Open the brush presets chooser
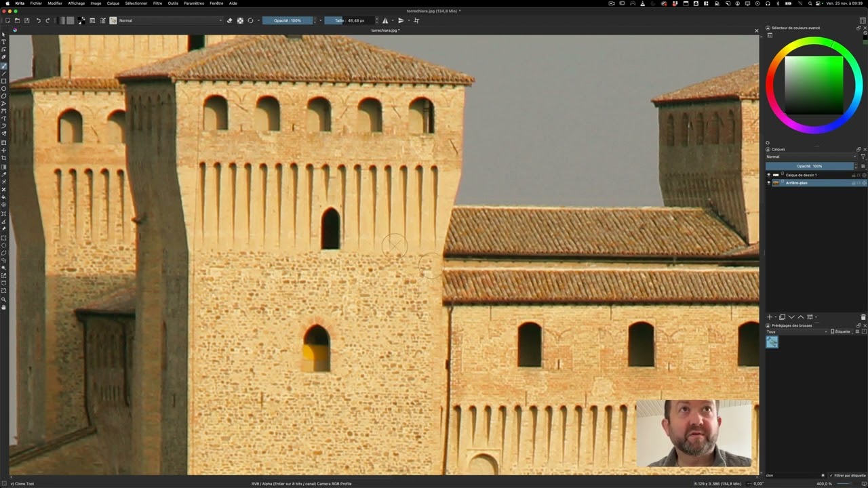868x488 pixels. [x=102, y=20]
